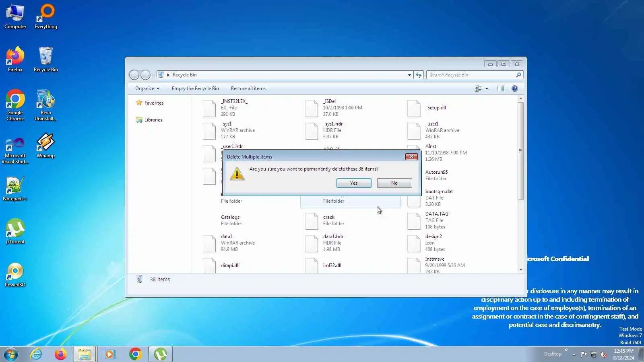The height and width of the screenshot is (362, 644).
Task: Select Favorites in the navigation pane
Action: (149, 103)
